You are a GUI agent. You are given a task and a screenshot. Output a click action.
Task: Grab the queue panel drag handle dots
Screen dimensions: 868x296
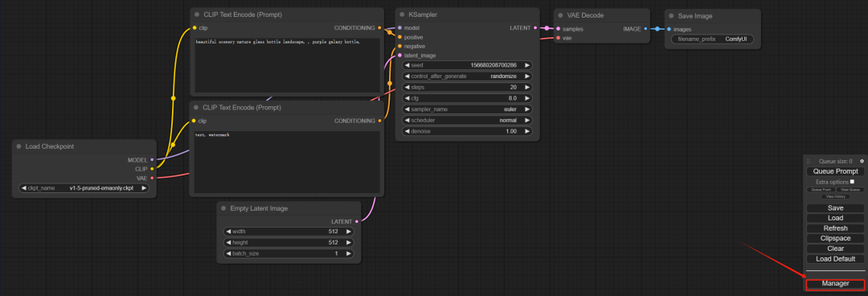(x=808, y=161)
